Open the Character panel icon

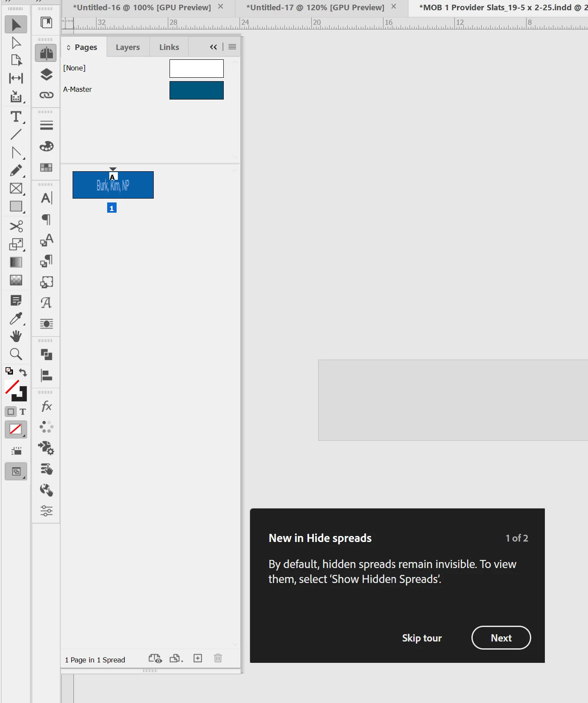[x=46, y=198]
